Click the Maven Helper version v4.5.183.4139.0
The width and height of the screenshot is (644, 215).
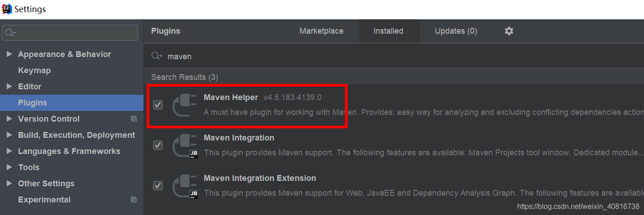(x=292, y=97)
